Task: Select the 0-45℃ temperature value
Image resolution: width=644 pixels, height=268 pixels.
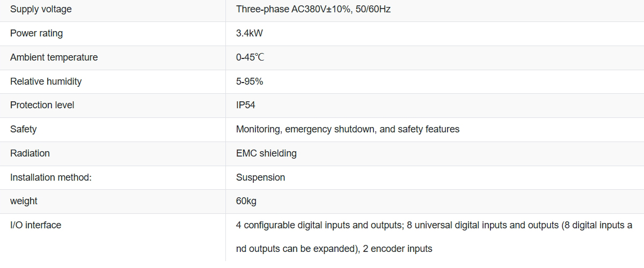Action: point(250,57)
